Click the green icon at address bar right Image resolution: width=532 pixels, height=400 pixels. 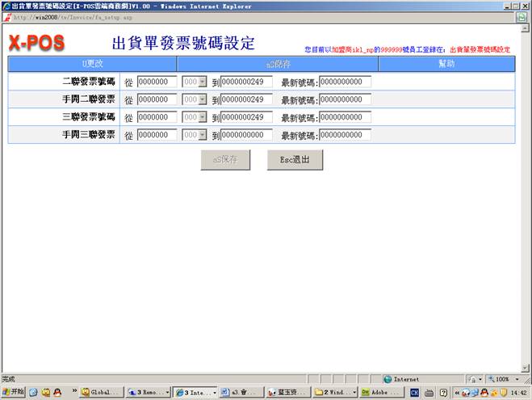click(522, 17)
